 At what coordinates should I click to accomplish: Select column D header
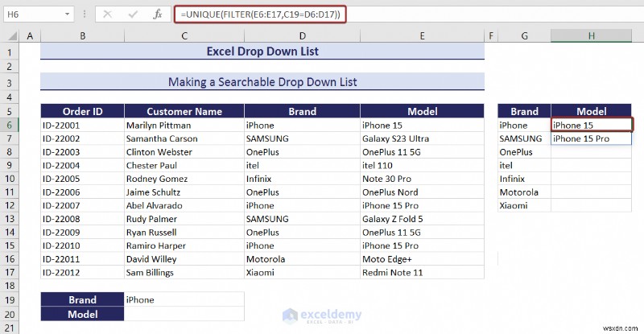coord(303,36)
